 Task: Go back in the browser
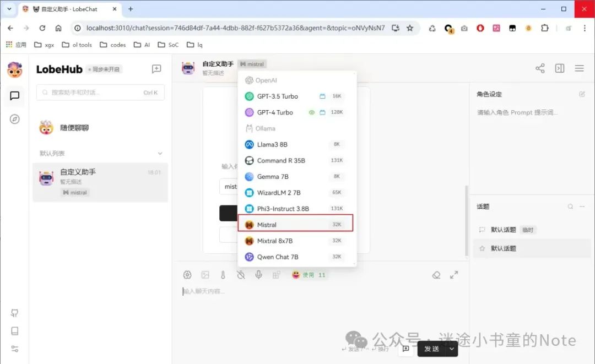(10, 28)
